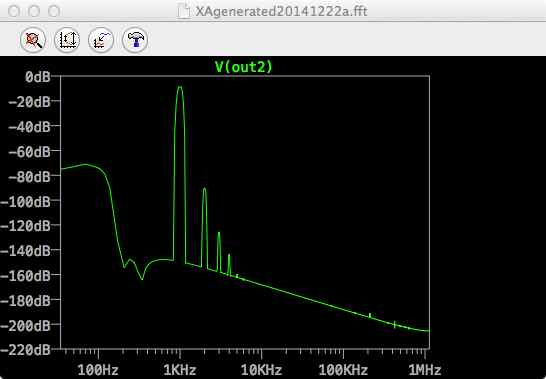Image resolution: width=546 pixels, height=379 pixels.
Task: Click the window minimize button
Action: [34, 11]
